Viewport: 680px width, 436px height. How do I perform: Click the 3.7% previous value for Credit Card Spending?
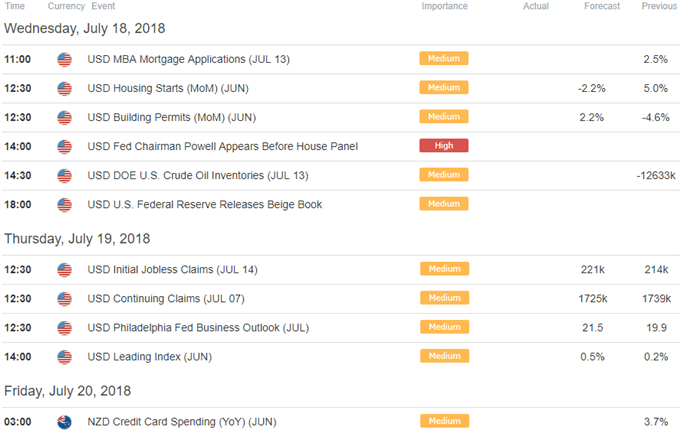(x=656, y=422)
